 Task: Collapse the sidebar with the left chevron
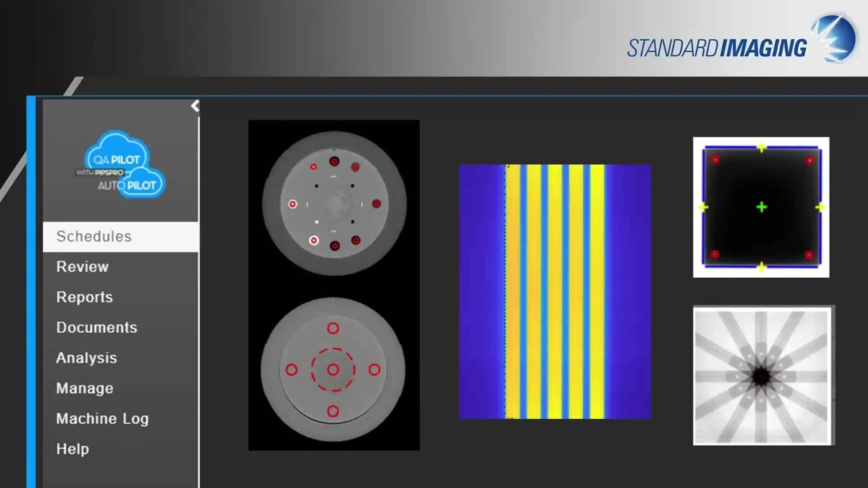(195, 106)
